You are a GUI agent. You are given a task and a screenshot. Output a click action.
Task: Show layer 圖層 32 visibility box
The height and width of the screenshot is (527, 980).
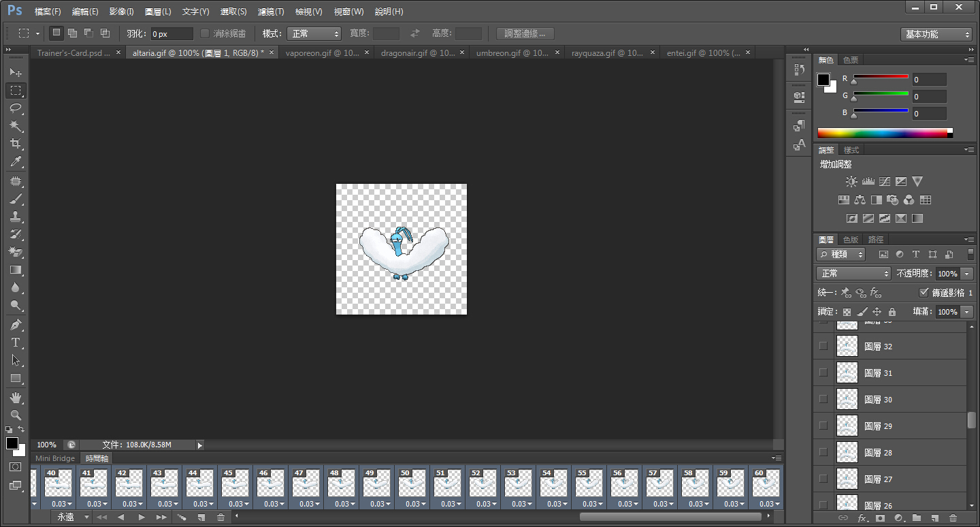tap(823, 346)
